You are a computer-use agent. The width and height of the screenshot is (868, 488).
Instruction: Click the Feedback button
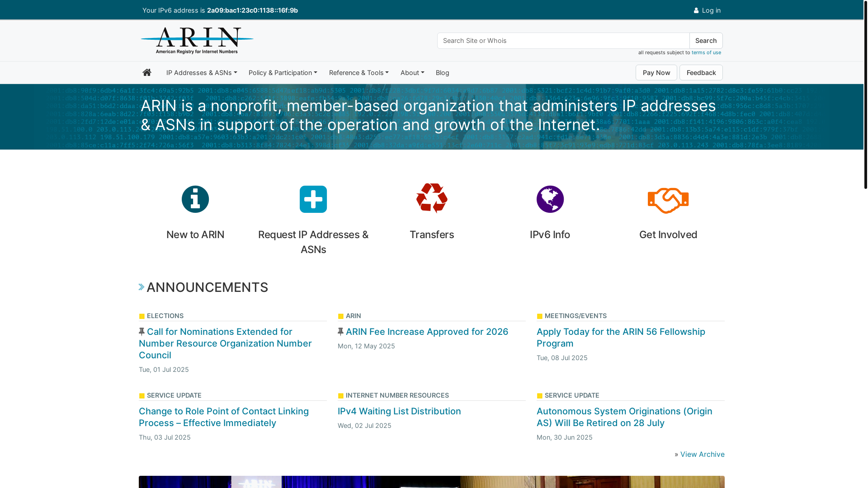click(701, 73)
